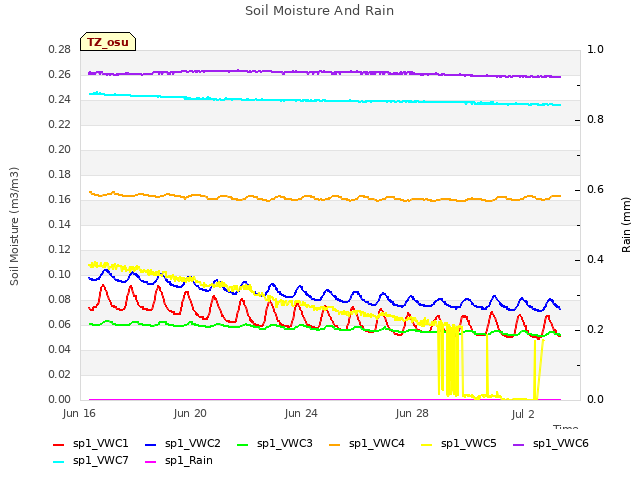Toggle sp1_VWC7 legend entry
The image size is (640, 480).
tap(91, 461)
